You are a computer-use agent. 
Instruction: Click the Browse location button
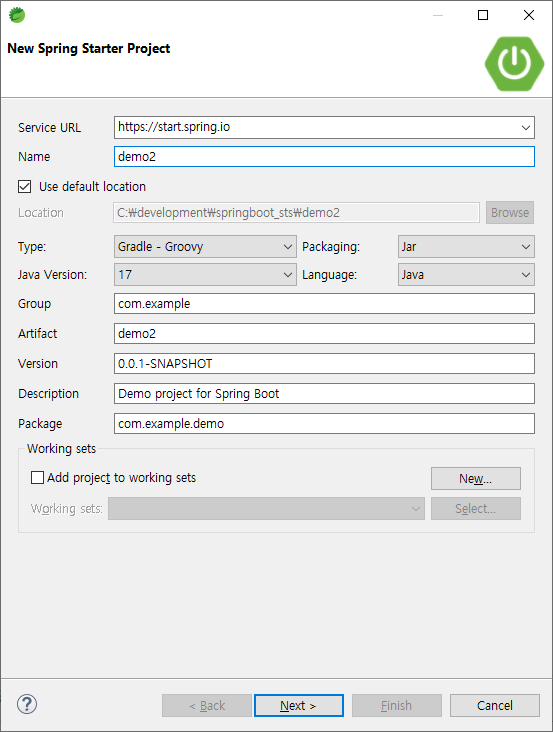click(x=510, y=212)
